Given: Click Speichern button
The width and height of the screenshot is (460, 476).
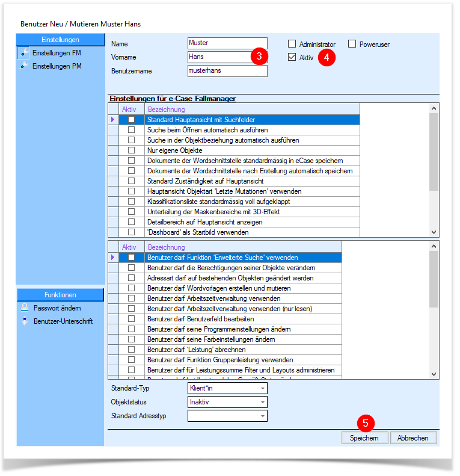Looking at the screenshot, I should (x=364, y=438).
